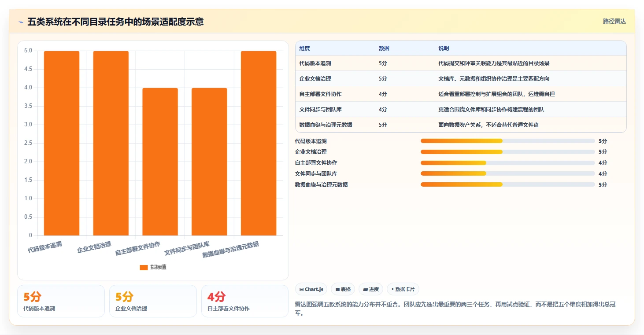This screenshot has height=335, width=644.
Task: Select the 代码版本追溯 table row name
Action: [x=315, y=63]
